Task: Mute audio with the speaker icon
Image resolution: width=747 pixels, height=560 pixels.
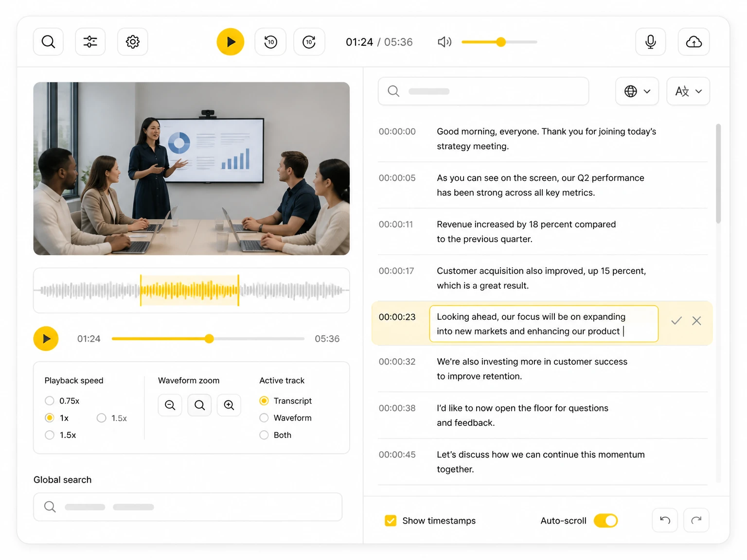Action: pos(444,42)
